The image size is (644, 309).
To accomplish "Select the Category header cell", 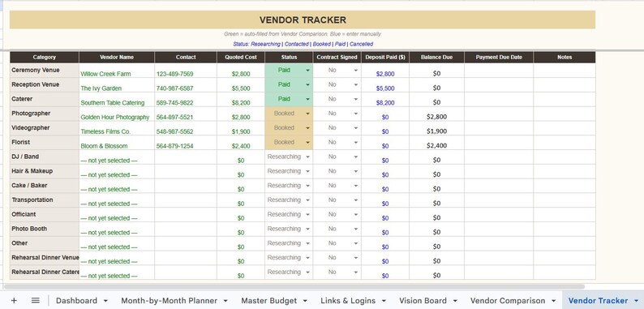I will click(45, 57).
